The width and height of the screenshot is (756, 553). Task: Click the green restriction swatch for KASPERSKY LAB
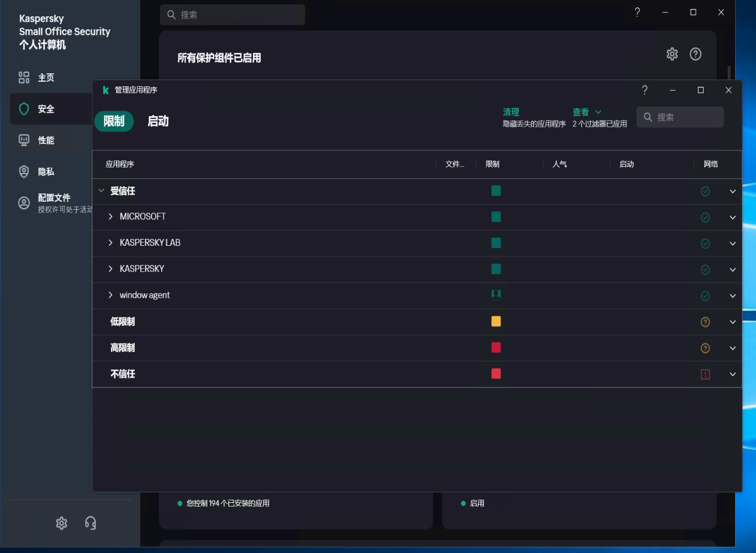[x=496, y=243]
